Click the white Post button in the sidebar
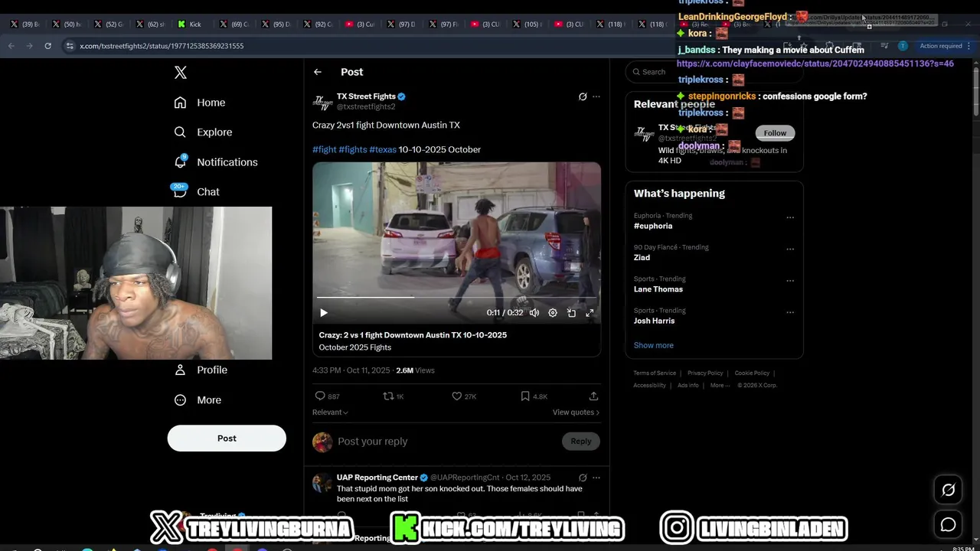Image resolution: width=980 pixels, height=551 pixels. pyautogui.click(x=227, y=439)
